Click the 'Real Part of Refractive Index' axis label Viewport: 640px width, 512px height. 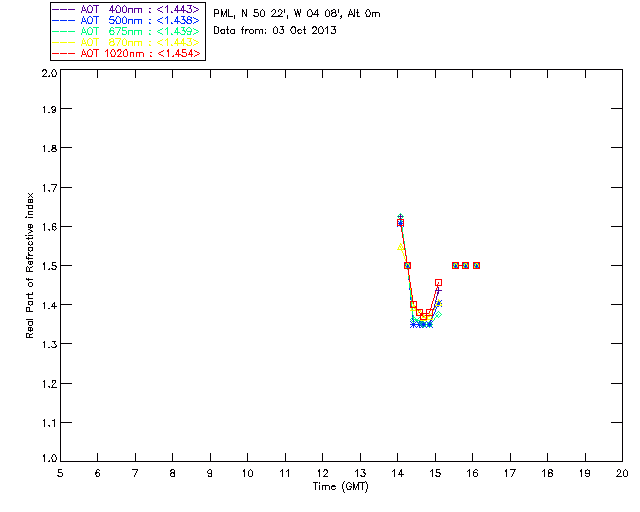tap(29, 265)
